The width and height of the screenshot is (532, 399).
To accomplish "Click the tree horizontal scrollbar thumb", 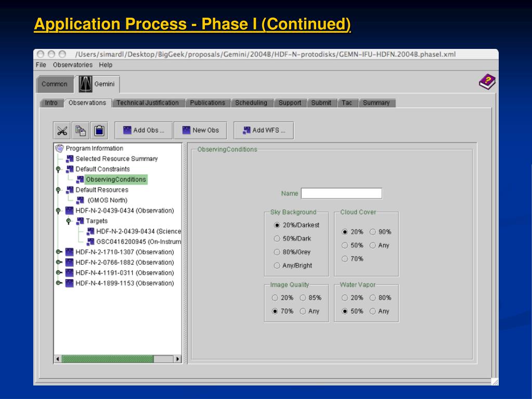I will tap(108, 359).
